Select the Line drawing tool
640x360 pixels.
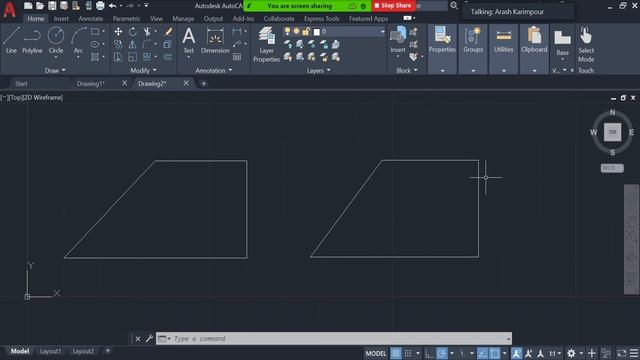[11, 40]
